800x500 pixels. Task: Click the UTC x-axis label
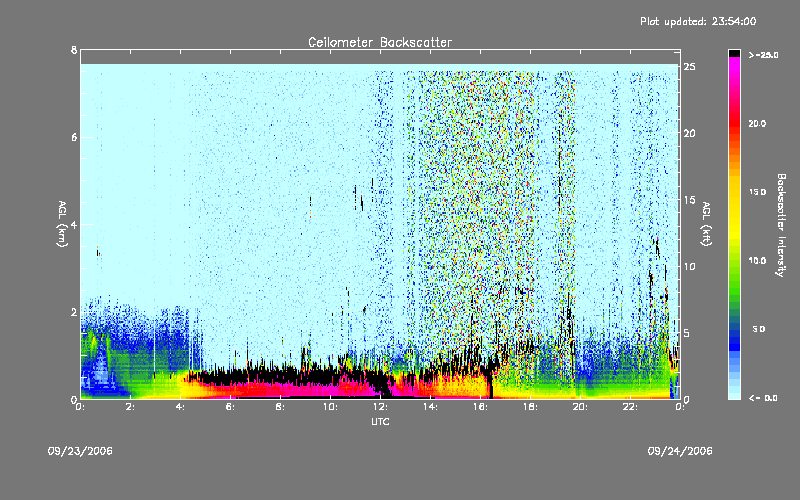[x=380, y=421]
